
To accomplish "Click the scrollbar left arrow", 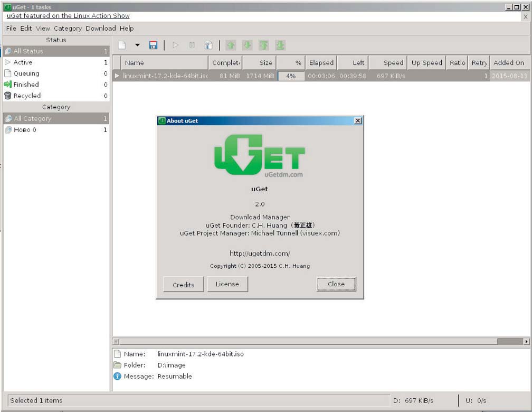I will point(116,341).
